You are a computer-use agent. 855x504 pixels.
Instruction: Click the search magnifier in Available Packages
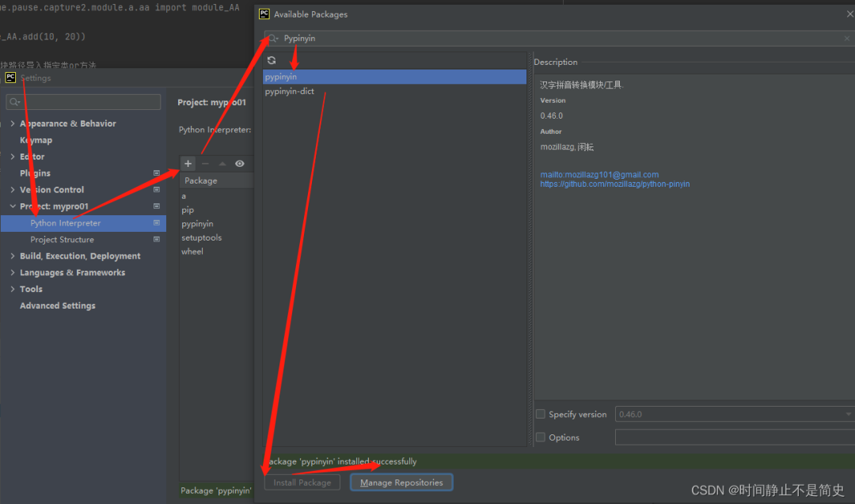(x=273, y=38)
